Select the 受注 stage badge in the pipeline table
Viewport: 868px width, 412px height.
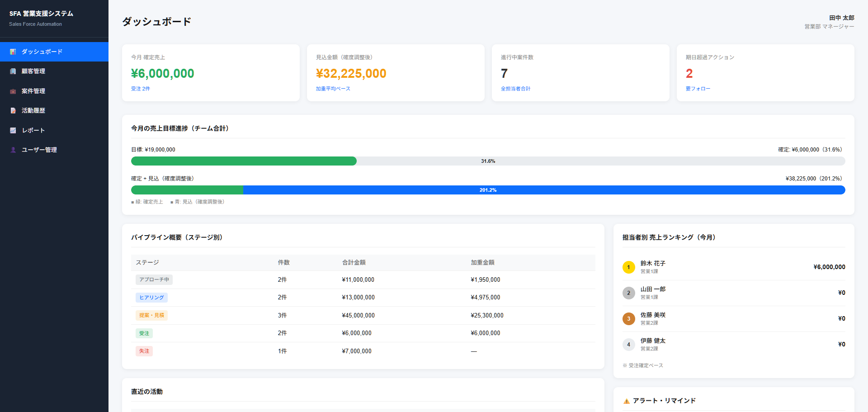pos(144,333)
